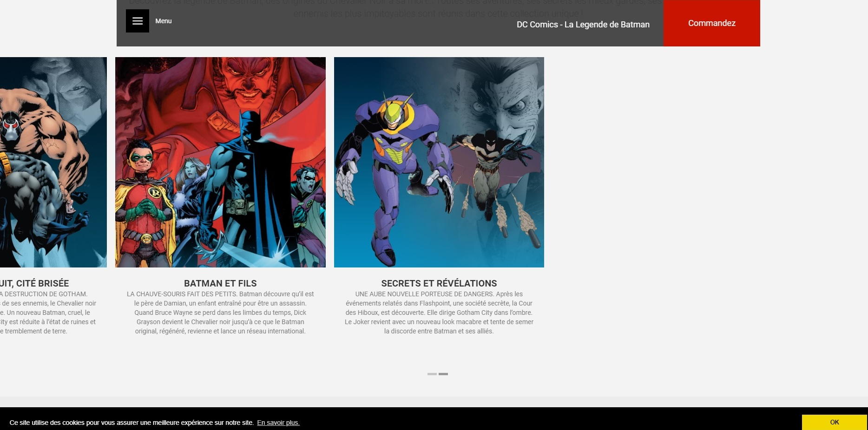Viewport: 868px width, 430px height.
Task: Click the cookie notice message text
Action: pos(132,423)
